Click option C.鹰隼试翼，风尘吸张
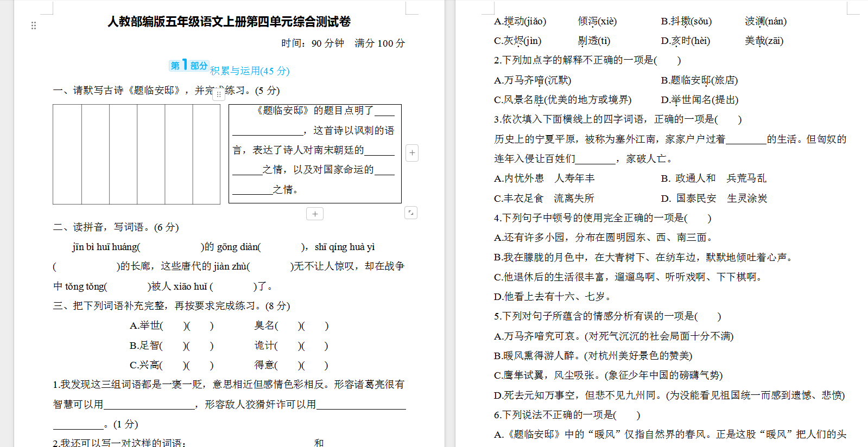 (609, 375)
